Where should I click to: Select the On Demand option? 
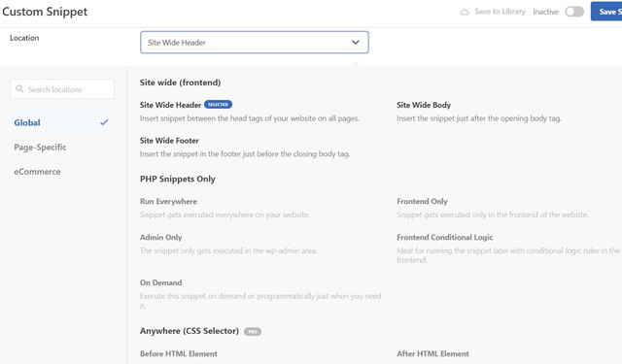click(160, 282)
